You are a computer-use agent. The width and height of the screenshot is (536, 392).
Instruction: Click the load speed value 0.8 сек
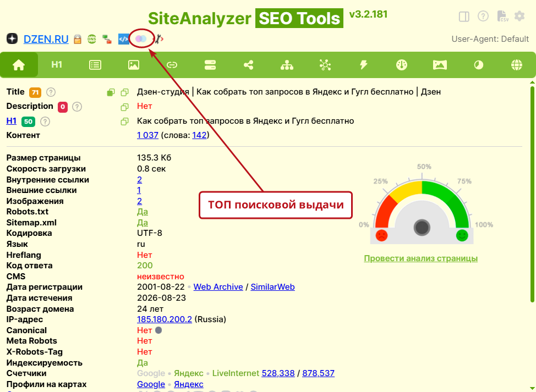151,169
